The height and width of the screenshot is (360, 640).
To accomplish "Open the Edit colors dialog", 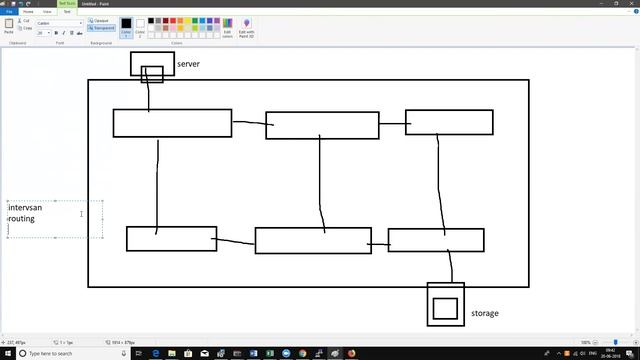I will [x=227, y=28].
